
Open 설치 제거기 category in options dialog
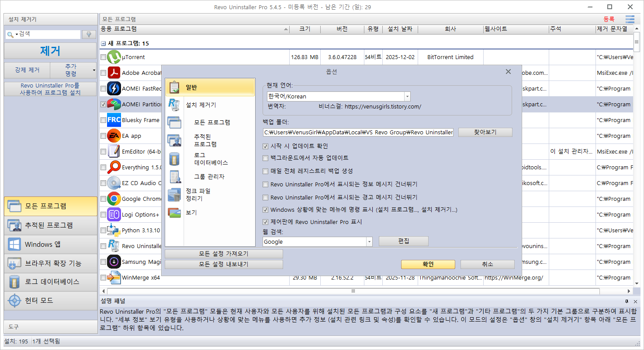coord(210,105)
